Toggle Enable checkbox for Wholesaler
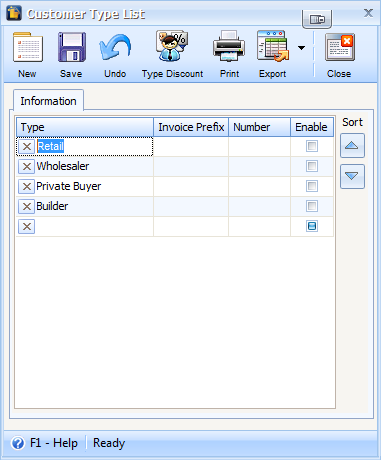The image size is (381, 460). click(312, 166)
